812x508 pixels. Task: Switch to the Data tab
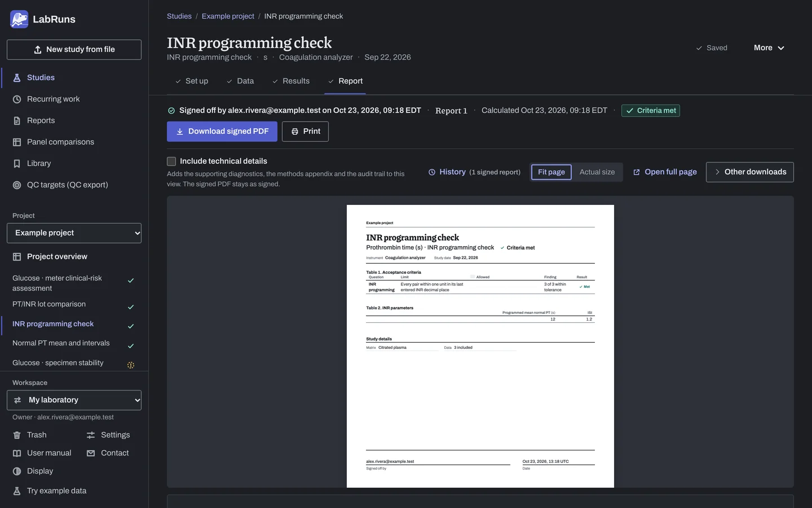240,81
